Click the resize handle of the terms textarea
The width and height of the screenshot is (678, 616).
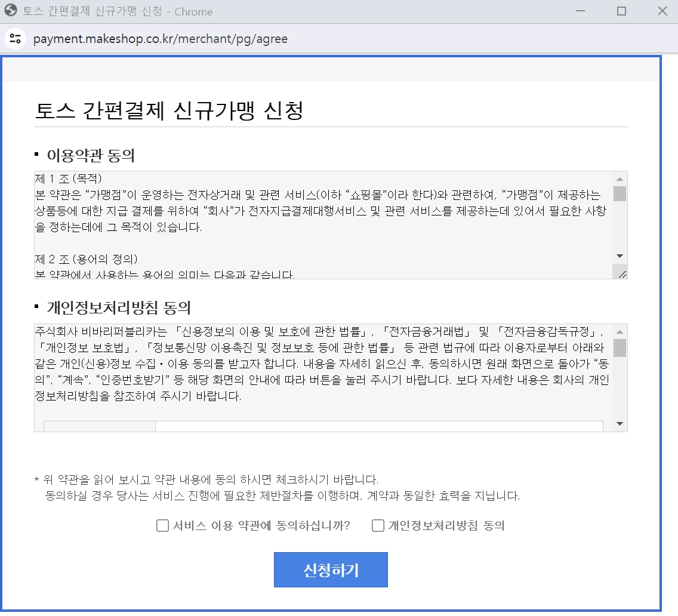(622, 274)
